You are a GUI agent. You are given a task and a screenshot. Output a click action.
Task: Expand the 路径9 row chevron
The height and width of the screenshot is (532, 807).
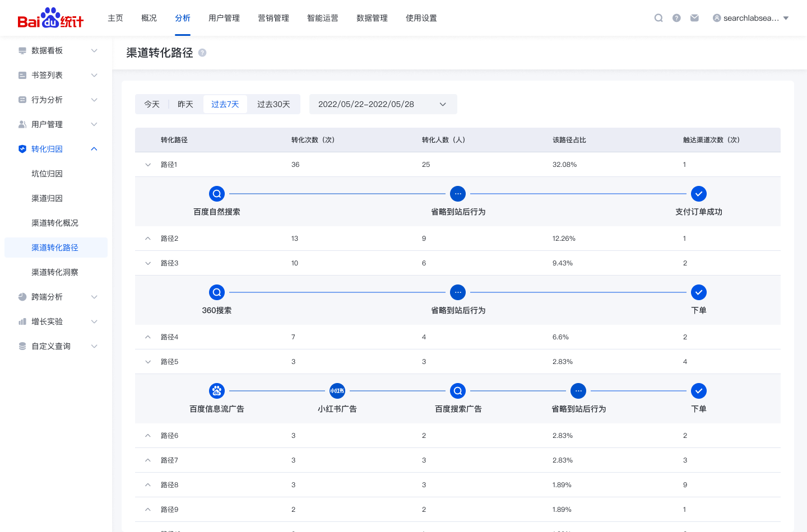tap(148, 510)
